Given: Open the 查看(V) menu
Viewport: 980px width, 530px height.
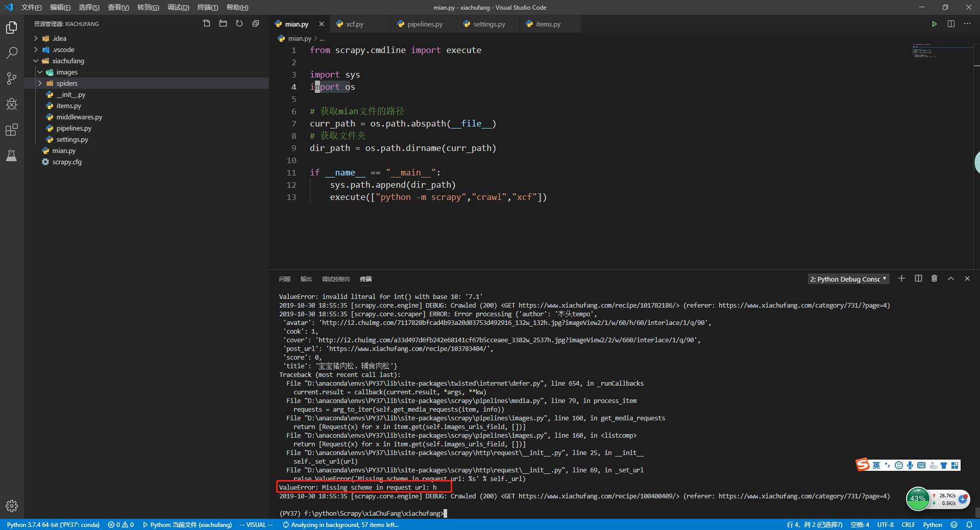Looking at the screenshot, I should (118, 7).
